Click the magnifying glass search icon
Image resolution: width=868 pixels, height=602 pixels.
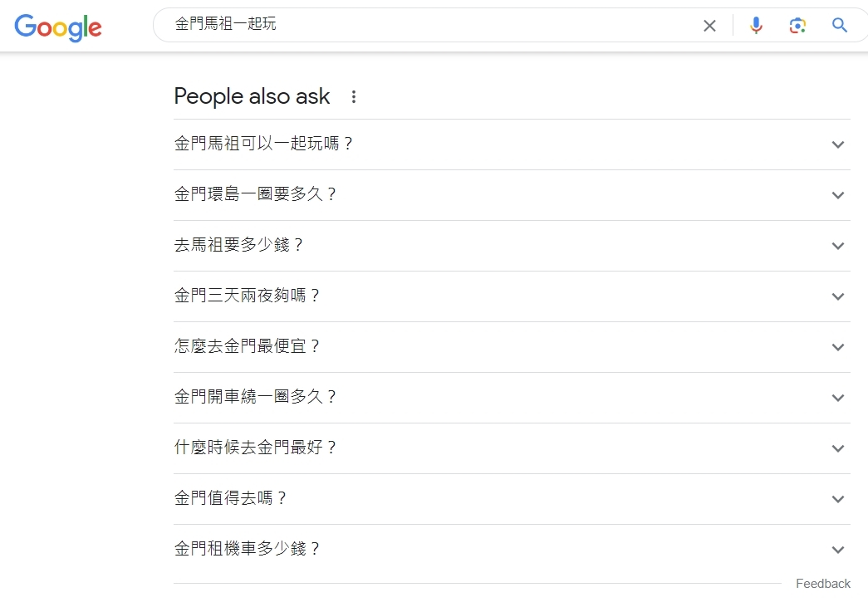coord(840,26)
